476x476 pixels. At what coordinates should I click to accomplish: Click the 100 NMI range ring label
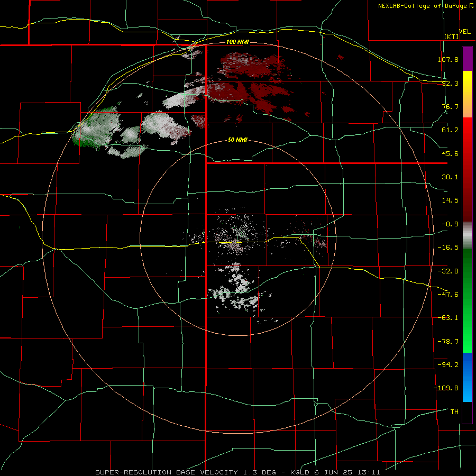click(237, 42)
